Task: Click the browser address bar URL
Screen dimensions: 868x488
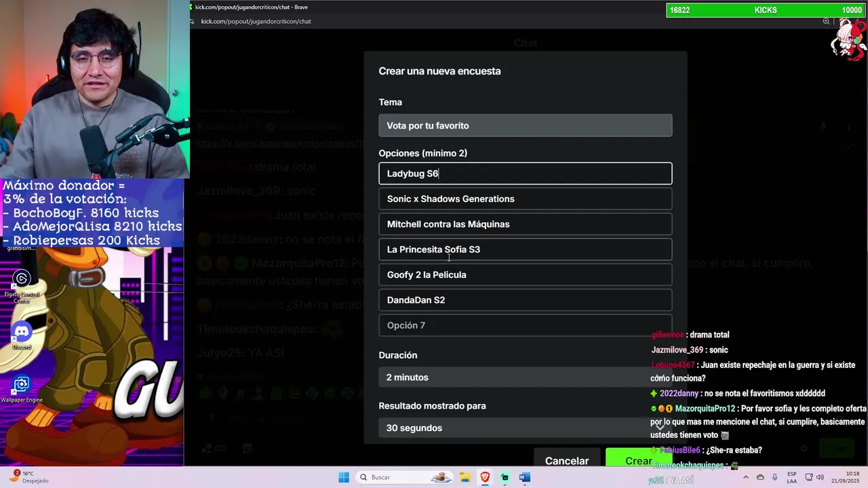Action: tap(256, 21)
